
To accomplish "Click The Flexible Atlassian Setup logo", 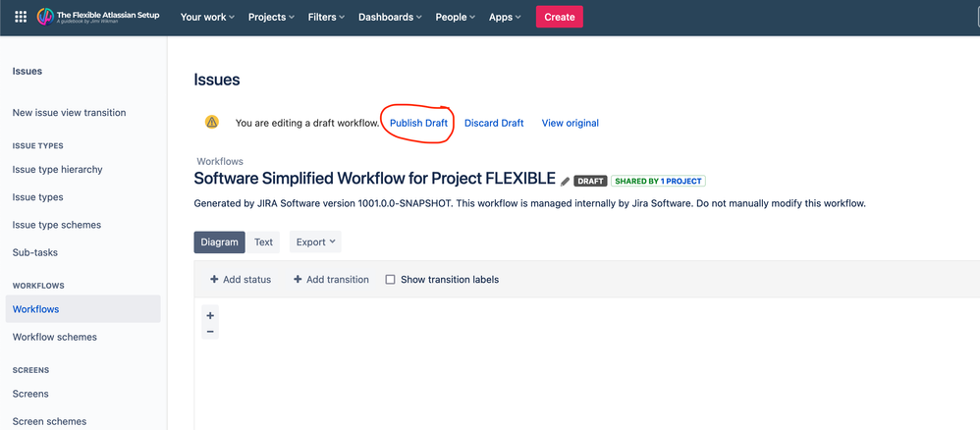I will (x=99, y=17).
